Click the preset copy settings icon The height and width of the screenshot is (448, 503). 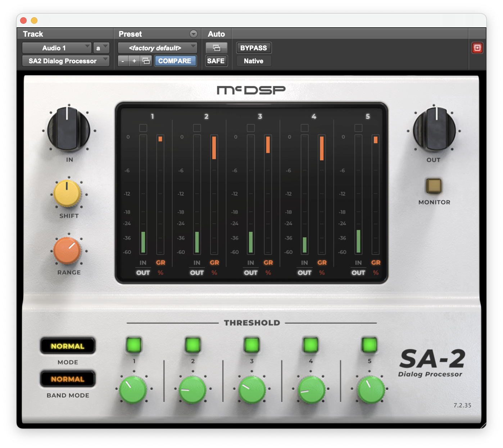point(146,61)
